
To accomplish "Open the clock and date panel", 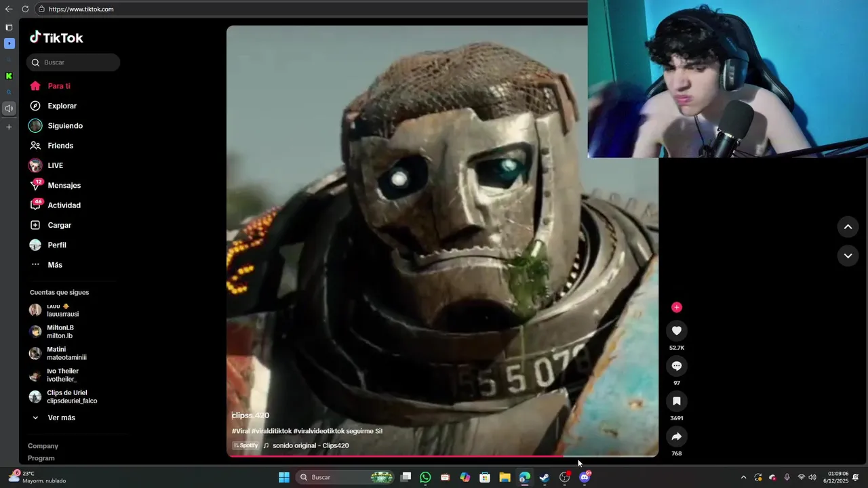I will click(837, 477).
